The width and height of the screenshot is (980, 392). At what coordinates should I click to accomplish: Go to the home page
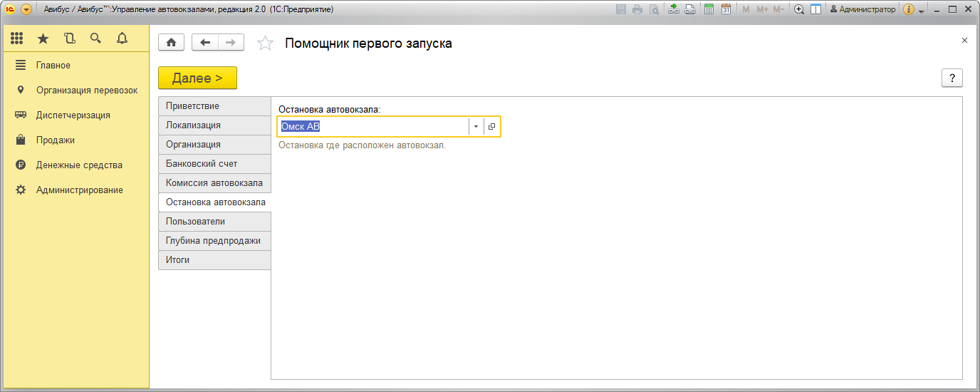(171, 43)
